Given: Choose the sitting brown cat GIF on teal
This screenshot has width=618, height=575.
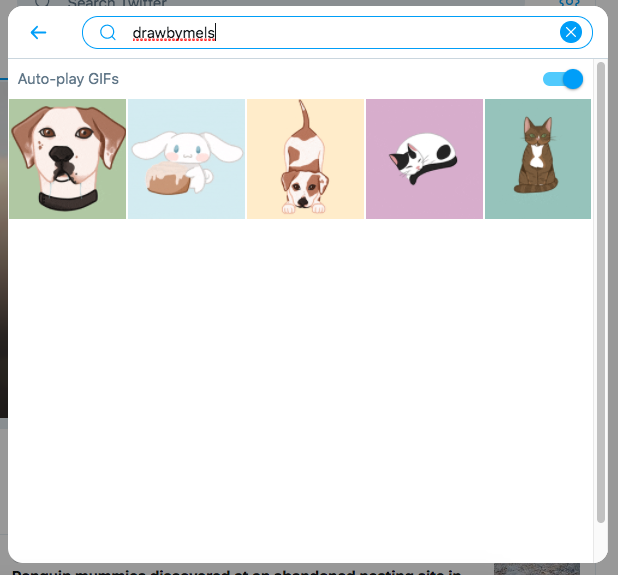Looking at the screenshot, I should coord(538,159).
